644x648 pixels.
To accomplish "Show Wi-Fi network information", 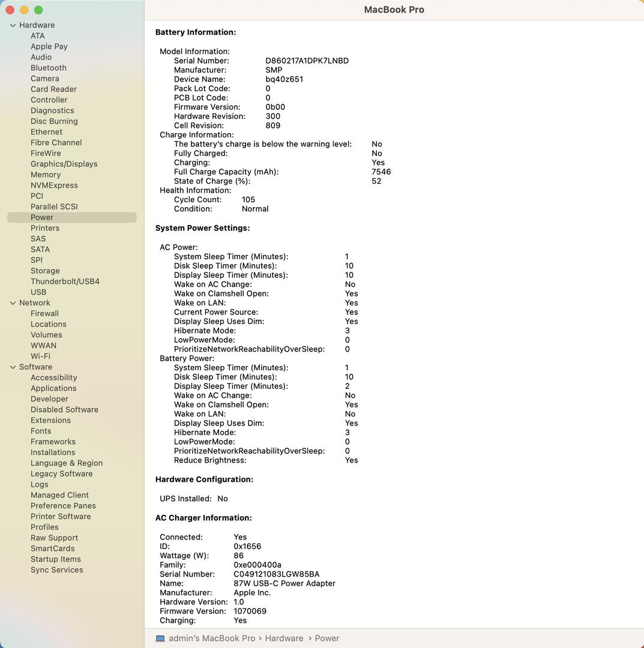I will click(40, 356).
